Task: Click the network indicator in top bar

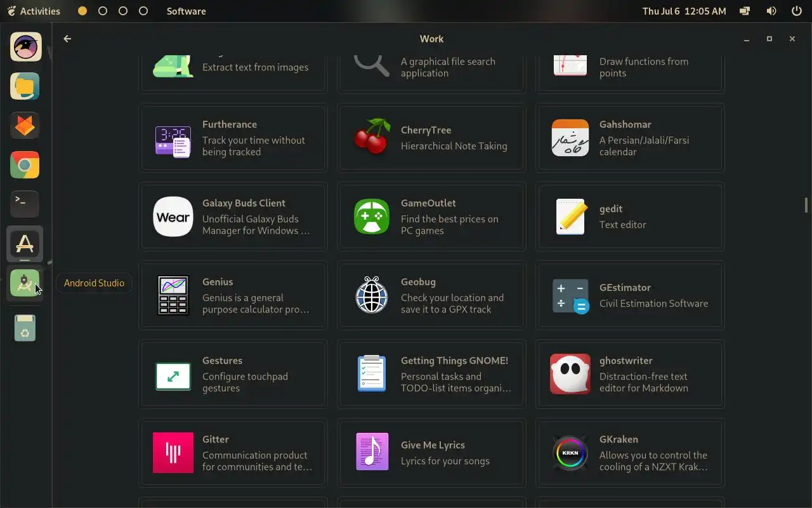Action: [x=745, y=11]
